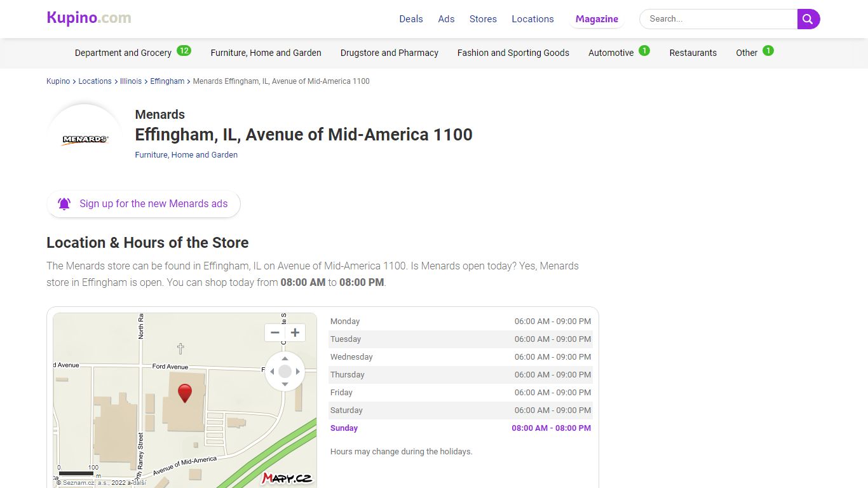Click 'Hours may change during the holidays' note
Screen dimensions: 868x488
point(402,452)
